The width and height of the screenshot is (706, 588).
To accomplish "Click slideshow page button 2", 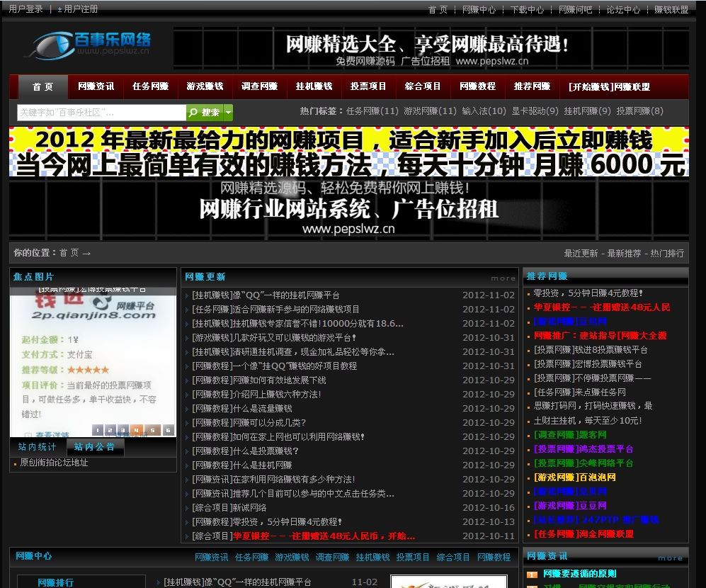I will (x=110, y=430).
